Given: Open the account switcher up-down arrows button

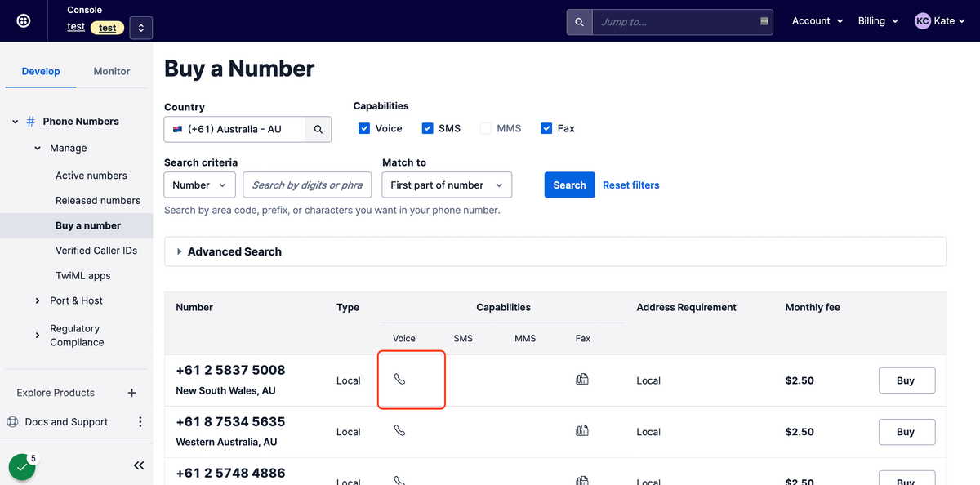Looking at the screenshot, I should (x=140, y=28).
